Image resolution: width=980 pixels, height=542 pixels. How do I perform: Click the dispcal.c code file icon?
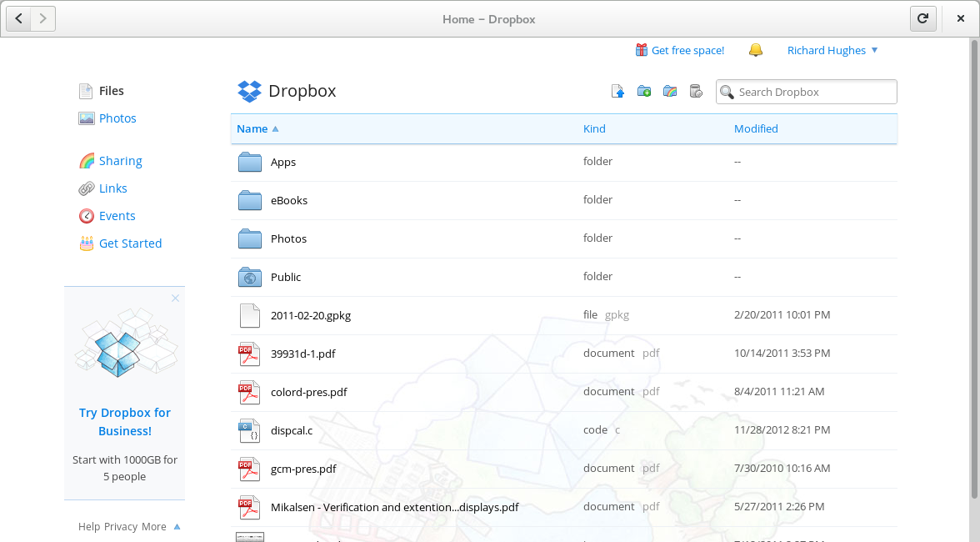[x=248, y=430]
